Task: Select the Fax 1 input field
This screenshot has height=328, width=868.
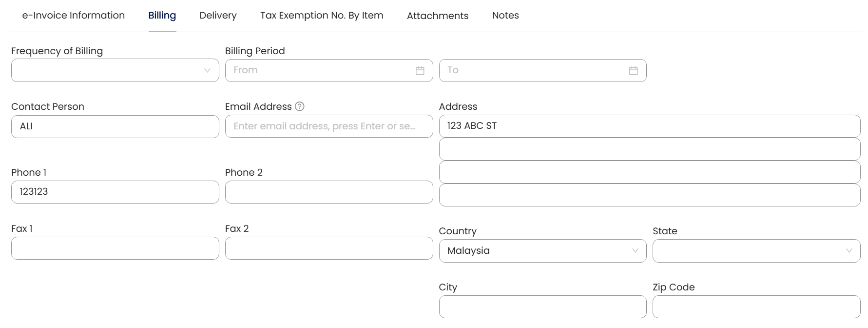Action: pos(115,248)
